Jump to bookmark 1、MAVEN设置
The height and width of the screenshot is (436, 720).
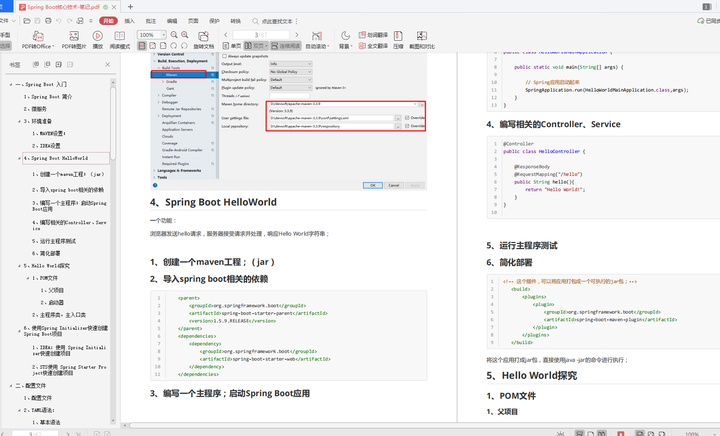click(49, 134)
